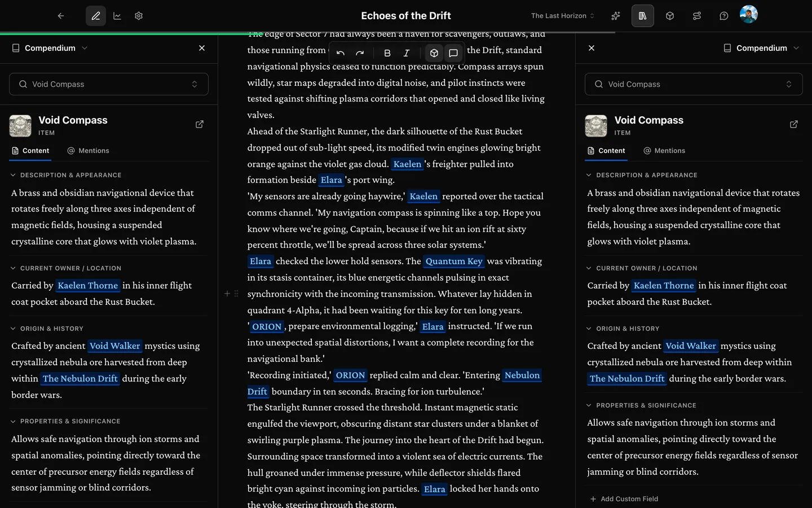Click Elara mention before 'locked her hands'
Viewport: 812px width, 508px height.
pos(434,489)
